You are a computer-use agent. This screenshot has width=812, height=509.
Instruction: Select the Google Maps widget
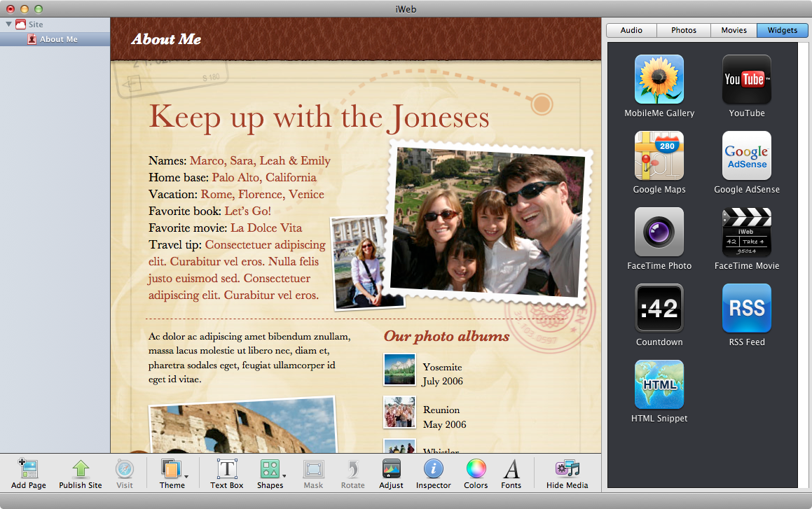(659, 155)
